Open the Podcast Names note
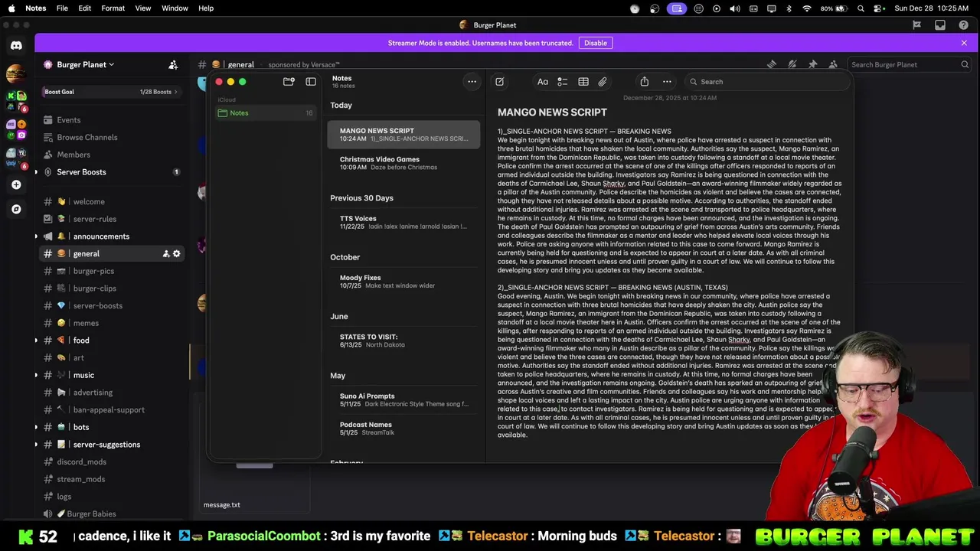This screenshot has width=980, height=551. click(x=403, y=429)
